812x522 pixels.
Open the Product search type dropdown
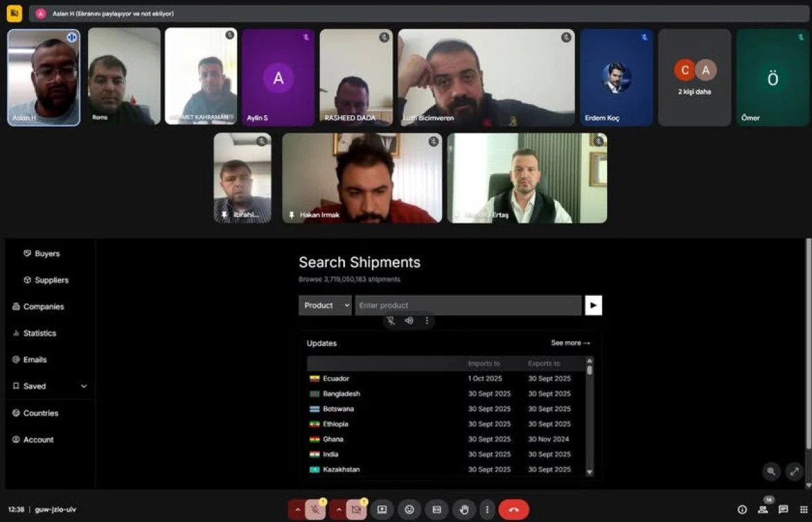click(x=325, y=305)
